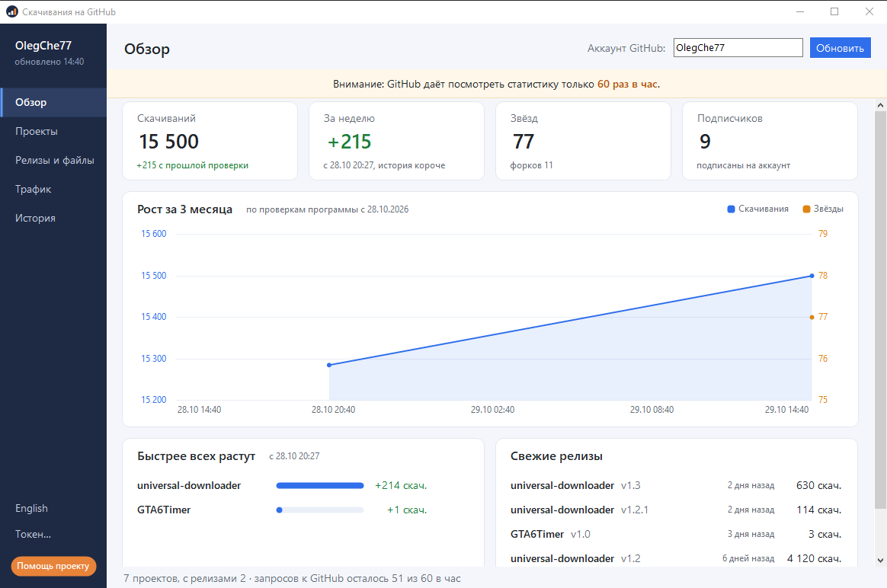887x588 pixels.
Task: Click the orange stars data point at 77
Action: [x=812, y=317]
